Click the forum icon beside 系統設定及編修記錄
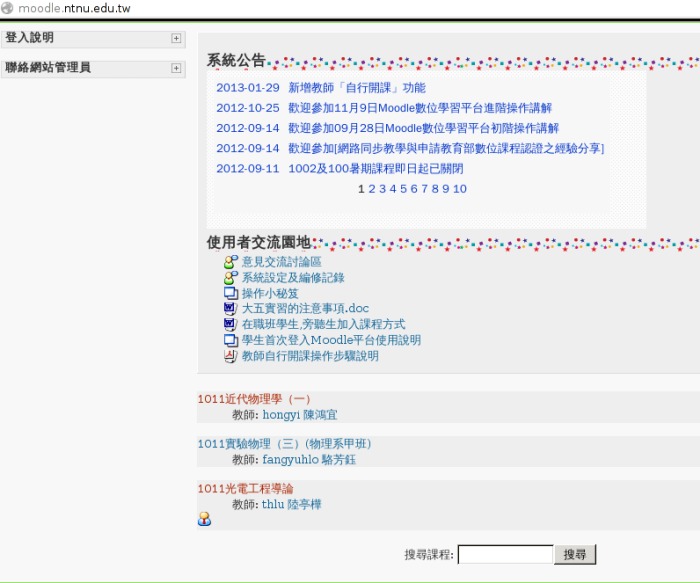The width and height of the screenshot is (700, 583). (230, 278)
